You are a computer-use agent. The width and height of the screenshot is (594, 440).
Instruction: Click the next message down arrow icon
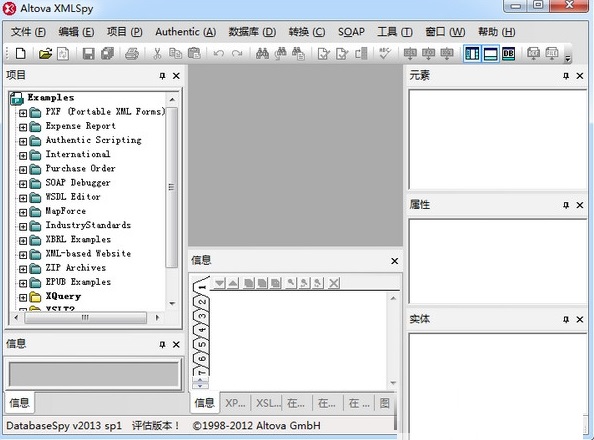click(x=220, y=283)
